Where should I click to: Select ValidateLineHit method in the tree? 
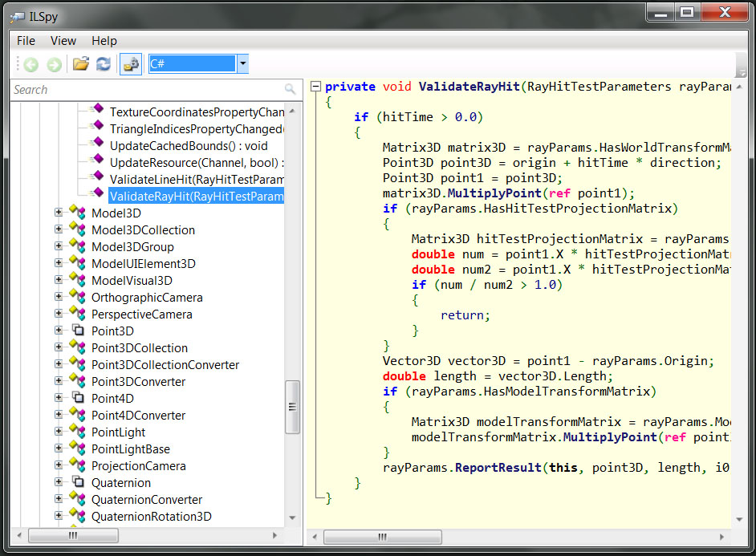coord(197,180)
